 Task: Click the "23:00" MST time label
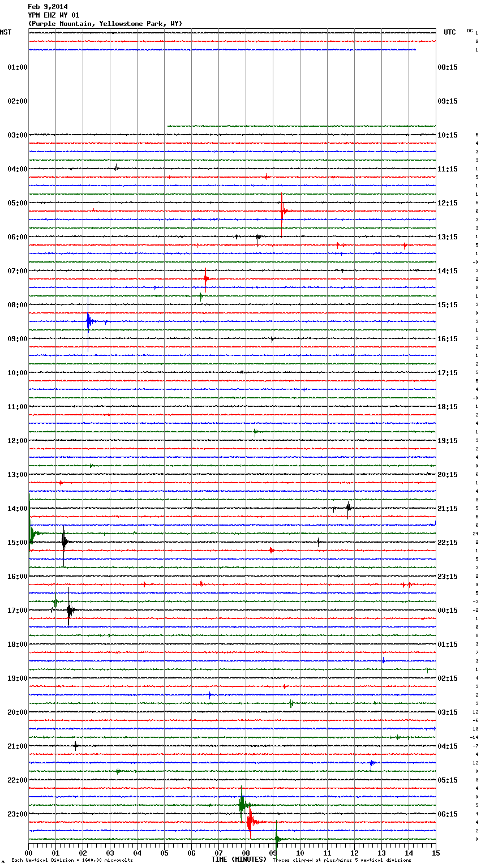click(17, 814)
